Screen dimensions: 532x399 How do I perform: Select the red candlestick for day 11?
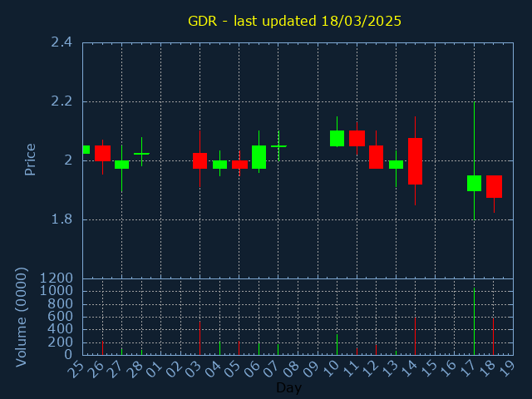[357, 139]
